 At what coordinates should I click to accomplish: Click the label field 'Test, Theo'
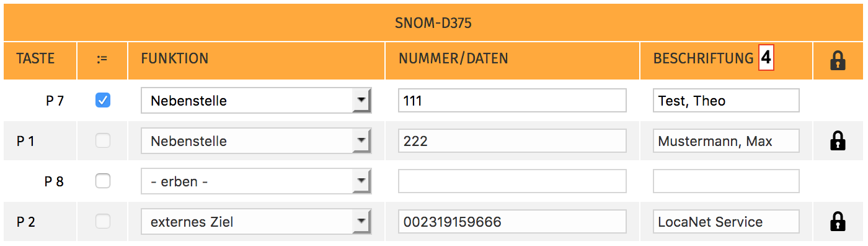pos(726,101)
